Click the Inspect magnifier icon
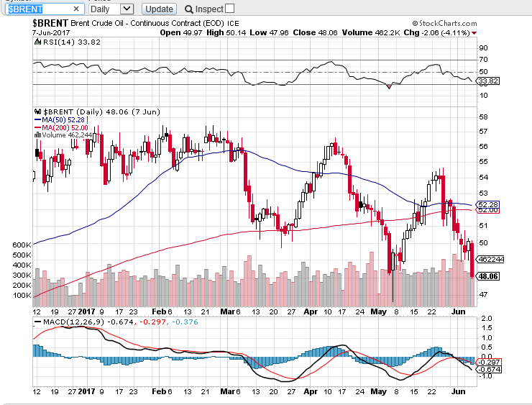The height and width of the screenshot is (405, 532). pos(188,9)
